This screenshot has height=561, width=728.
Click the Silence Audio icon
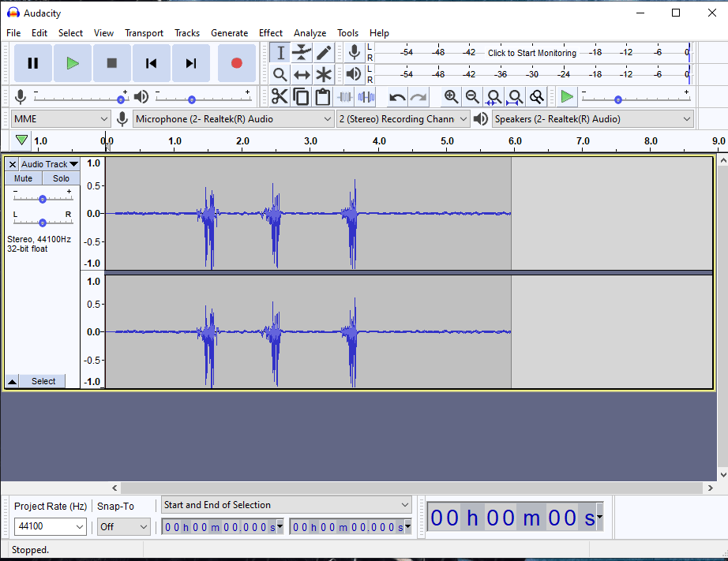[367, 95]
